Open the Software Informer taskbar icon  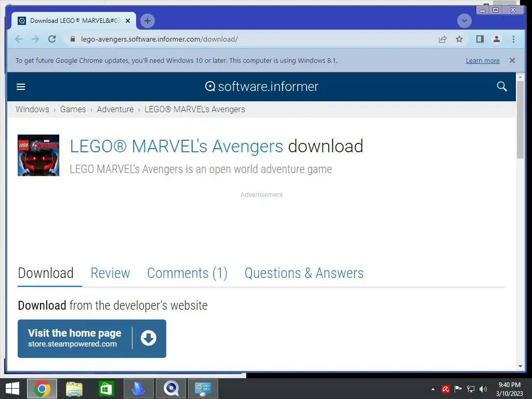171,389
